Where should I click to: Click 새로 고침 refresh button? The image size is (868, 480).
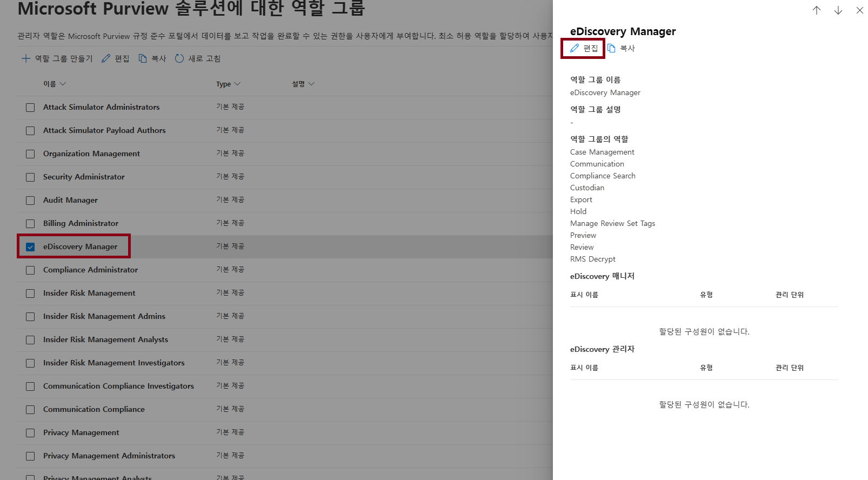[x=197, y=58]
